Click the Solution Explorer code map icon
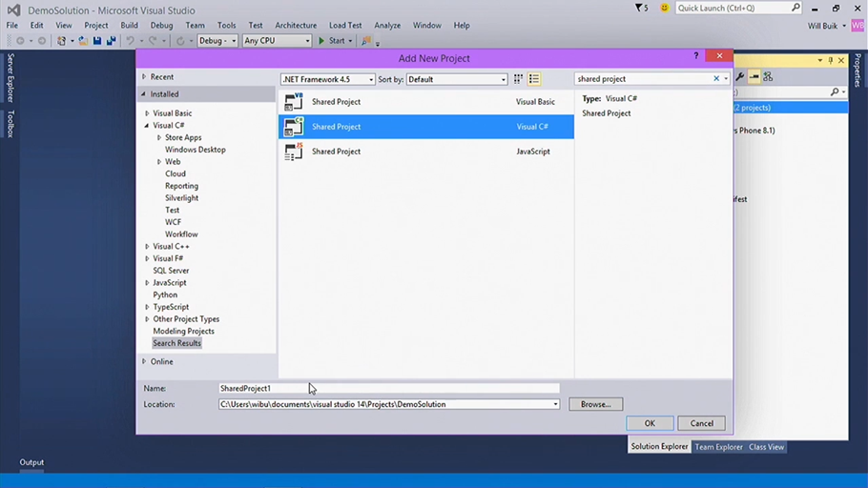The width and height of the screenshot is (868, 488). coord(768,77)
